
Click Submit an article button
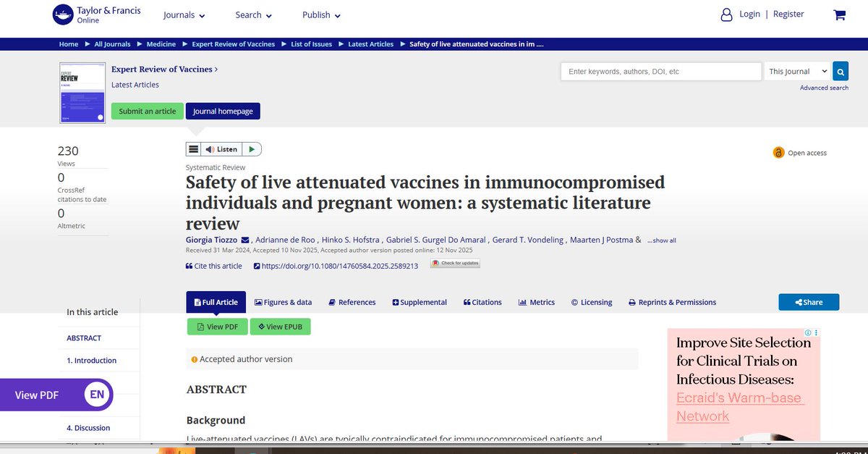click(148, 112)
